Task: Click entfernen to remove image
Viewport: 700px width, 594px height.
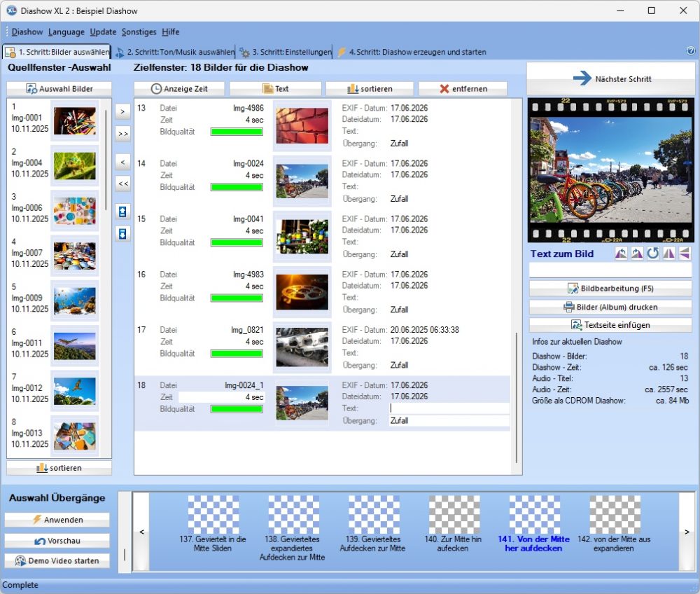Action: 463,88
